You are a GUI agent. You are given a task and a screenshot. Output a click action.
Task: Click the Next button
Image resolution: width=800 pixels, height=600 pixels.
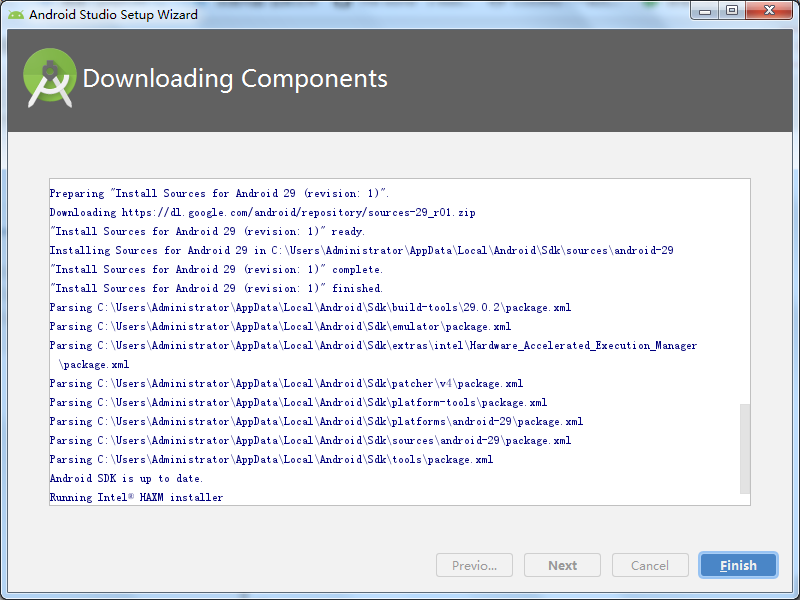coord(562,565)
